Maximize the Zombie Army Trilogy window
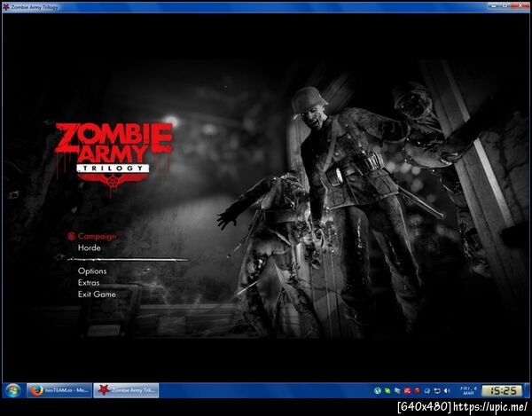This screenshot has height=416, width=532. 505,6
